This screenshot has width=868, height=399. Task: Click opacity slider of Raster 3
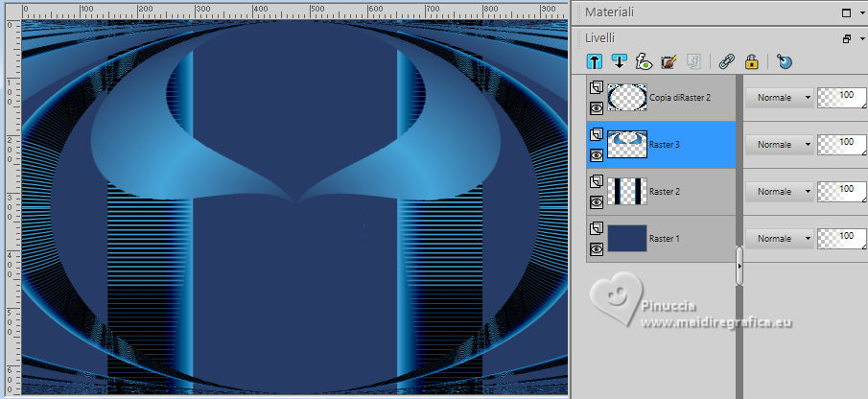point(842,145)
